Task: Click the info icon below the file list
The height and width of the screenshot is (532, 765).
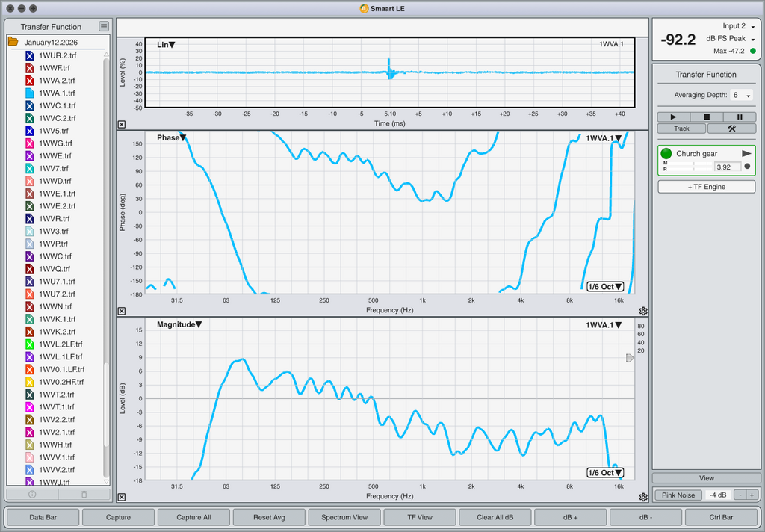Action: tap(32, 495)
